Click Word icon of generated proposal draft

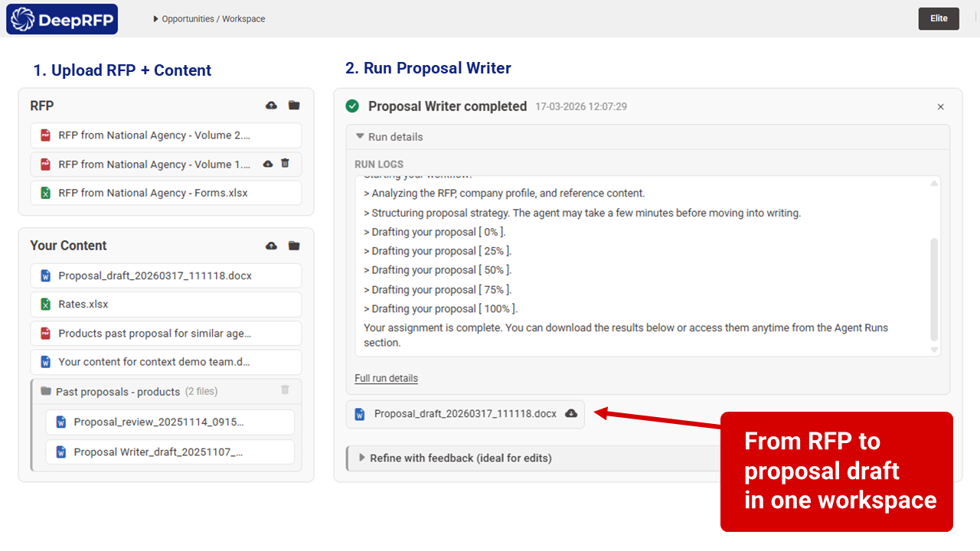[360, 414]
